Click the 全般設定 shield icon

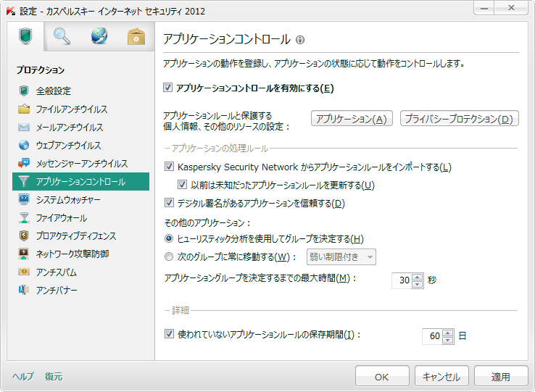[23, 91]
